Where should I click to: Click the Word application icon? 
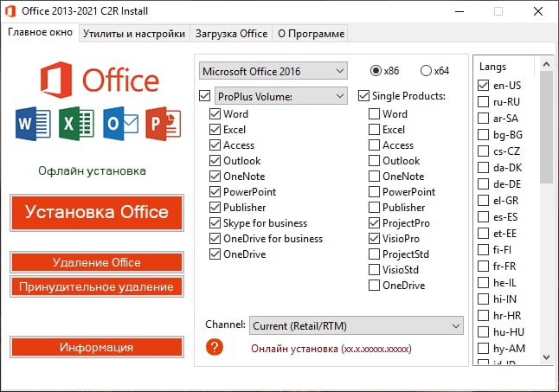(x=31, y=125)
